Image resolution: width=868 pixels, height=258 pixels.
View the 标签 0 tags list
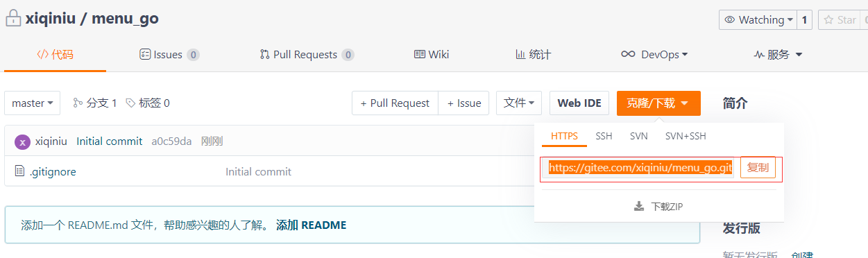point(147,103)
